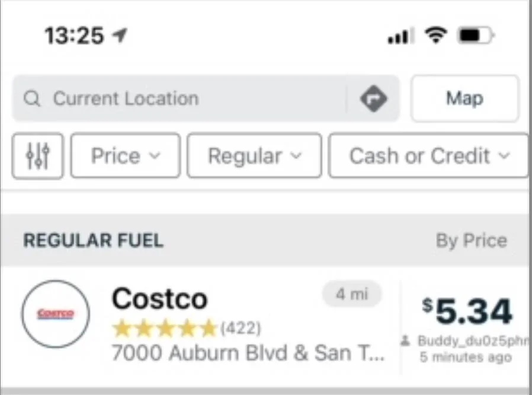This screenshot has width=532, height=395.
Task: Tap the reporter user icon by Buddy_du0z5ph
Action: coord(405,340)
